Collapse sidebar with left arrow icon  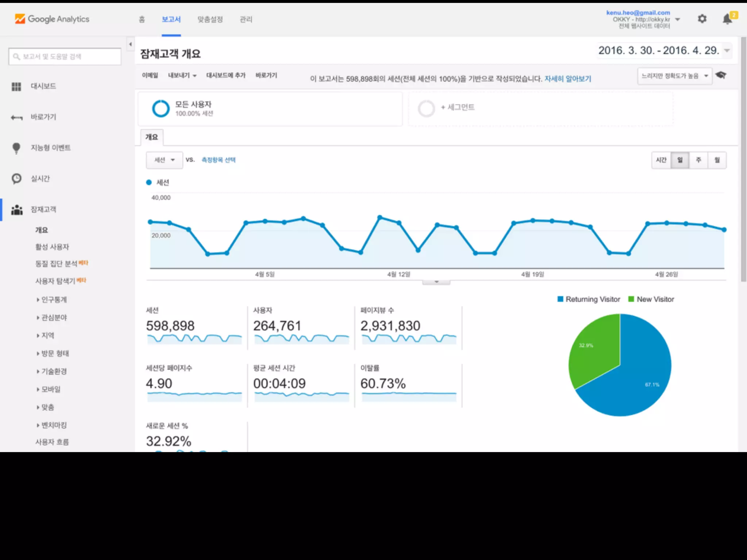coord(130,44)
